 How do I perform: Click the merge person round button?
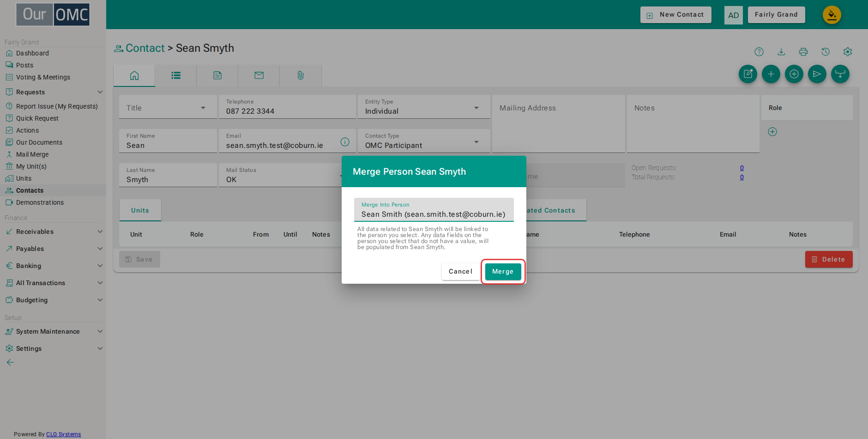(840, 74)
